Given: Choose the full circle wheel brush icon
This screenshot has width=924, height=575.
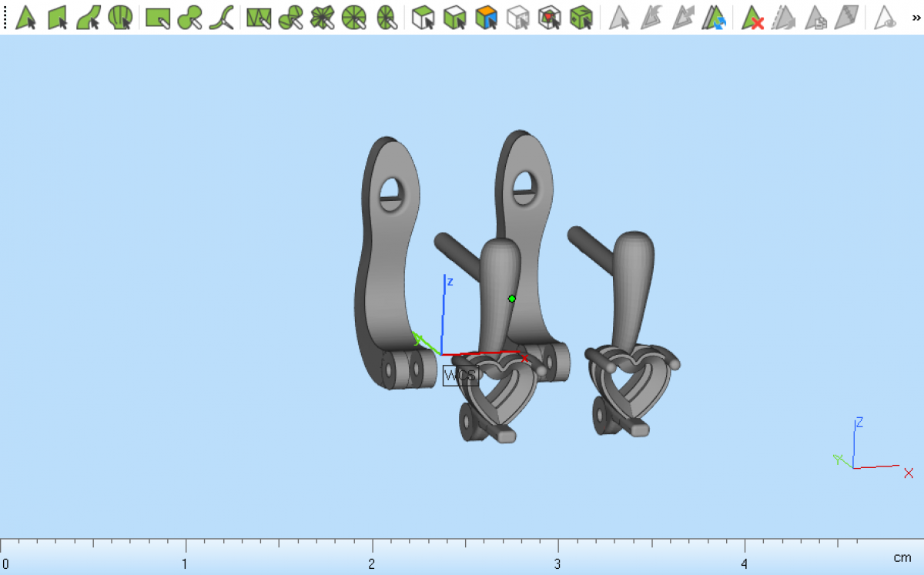Looking at the screenshot, I should pyautogui.click(x=353, y=17).
